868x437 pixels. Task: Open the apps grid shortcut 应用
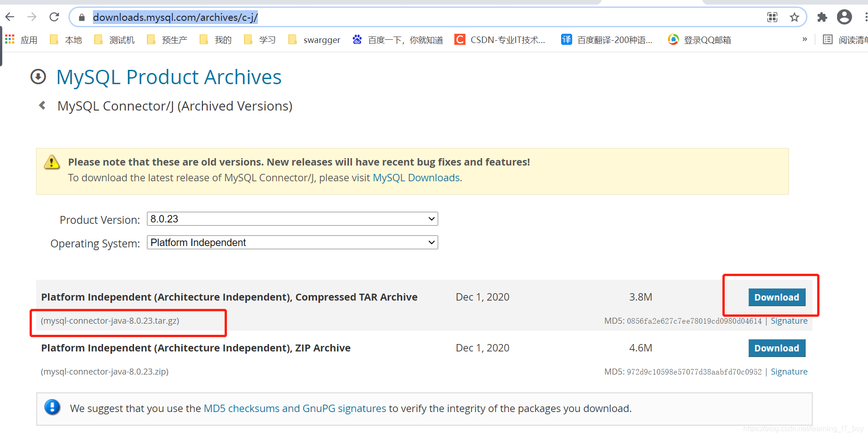pyautogui.click(x=21, y=40)
